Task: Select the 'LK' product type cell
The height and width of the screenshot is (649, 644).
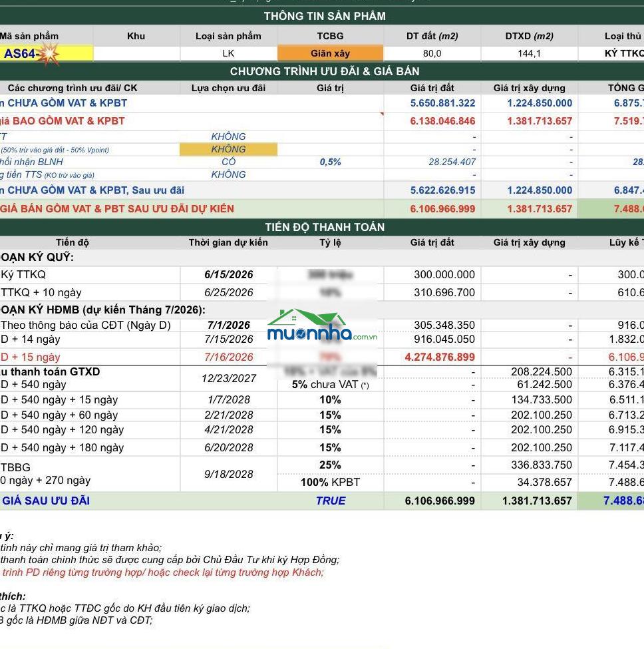Action: pos(228,53)
